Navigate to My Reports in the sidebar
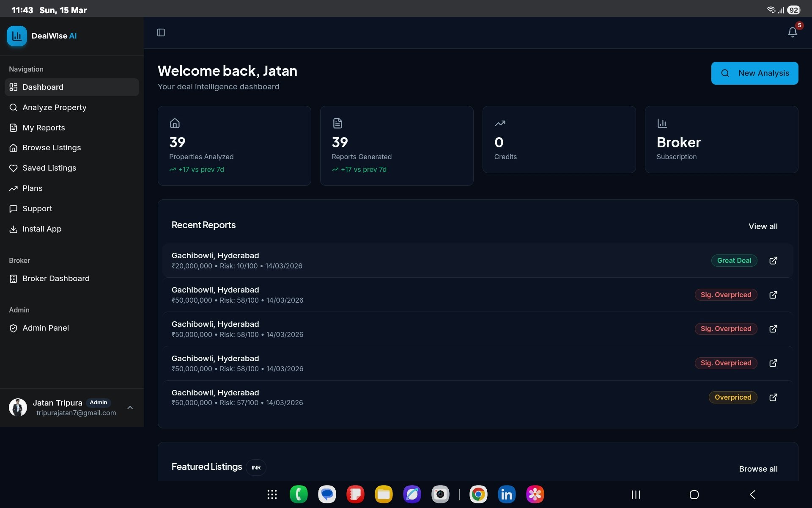The height and width of the screenshot is (508, 812). 44,127
